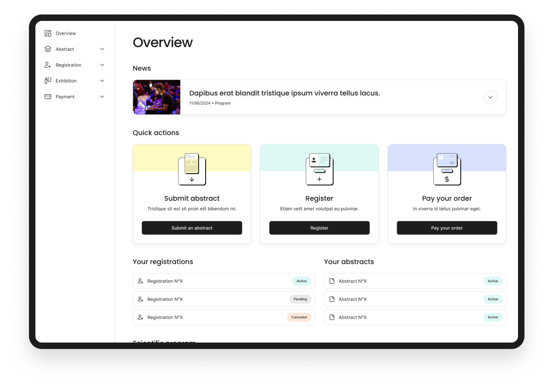Expand the Abstract sidebar menu chevron
Screen dimensions: 553x392
coord(102,49)
